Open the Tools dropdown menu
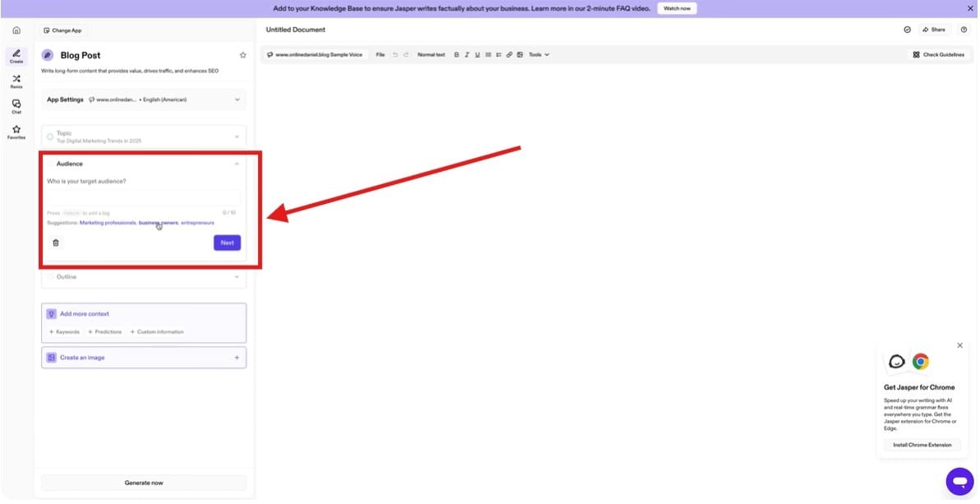The height and width of the screenshot is (504, 980). click(539, 54)
